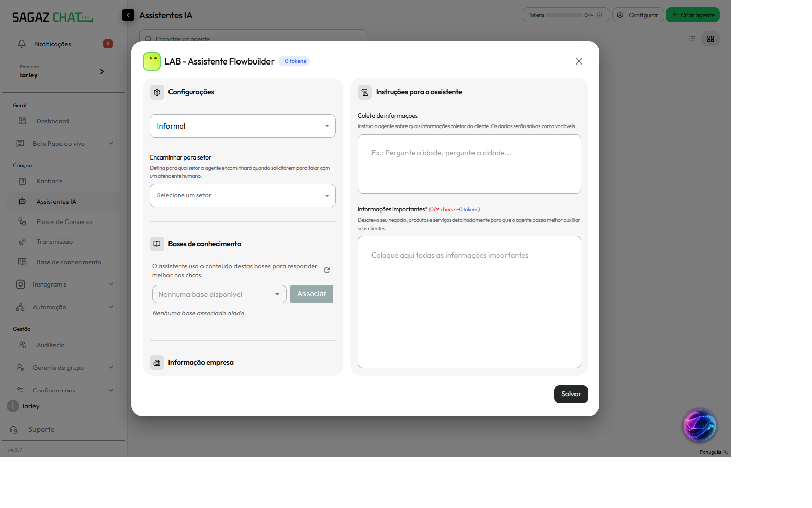Switch to grid view layout icon
Screen dimensions: 812x508
pyautogui.click(x=710, y=39)
